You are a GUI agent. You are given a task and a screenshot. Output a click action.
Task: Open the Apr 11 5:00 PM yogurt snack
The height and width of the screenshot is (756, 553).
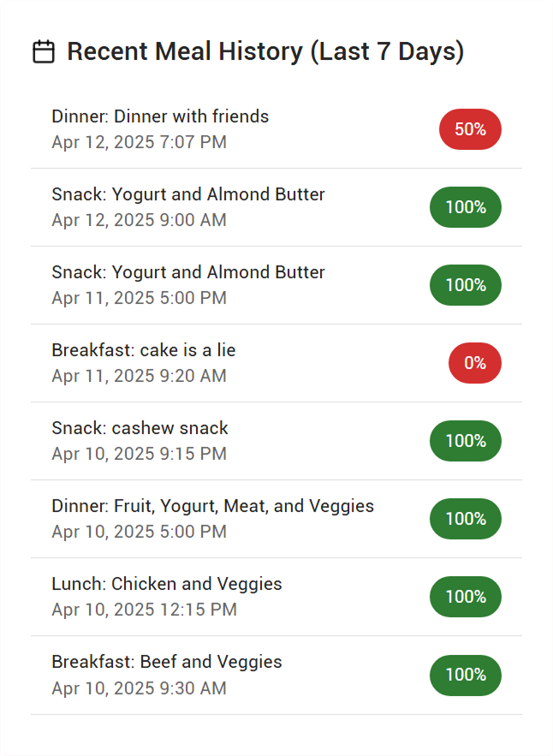(276, 285)
